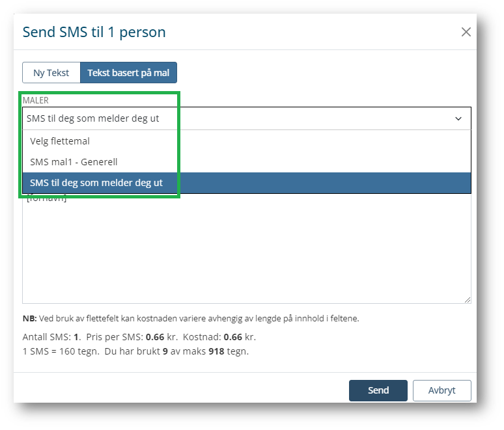Click the [fornavn] merge field text
This screenshot has height=430, width=504.
pos(47,198)
